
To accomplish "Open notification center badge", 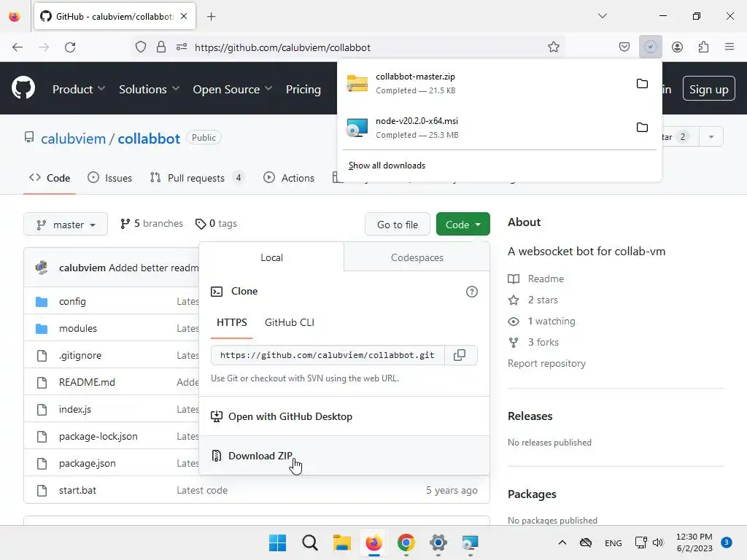I will coord(726,542).
